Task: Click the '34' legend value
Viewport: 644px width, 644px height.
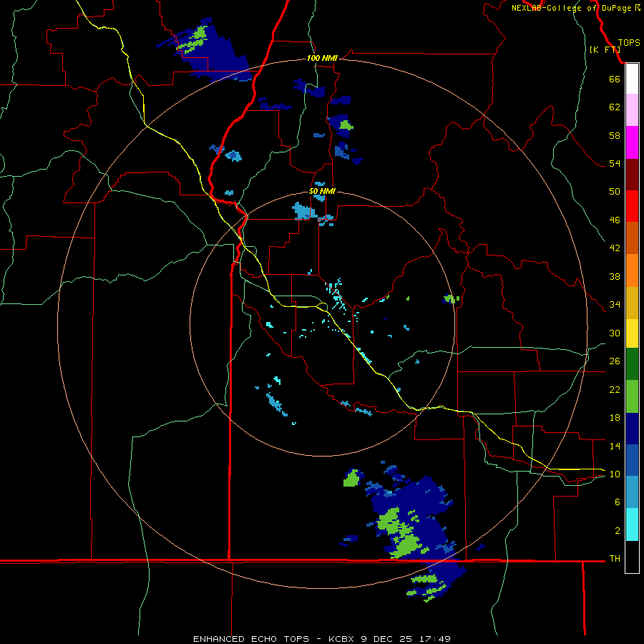Action: [x=615, y=305]
